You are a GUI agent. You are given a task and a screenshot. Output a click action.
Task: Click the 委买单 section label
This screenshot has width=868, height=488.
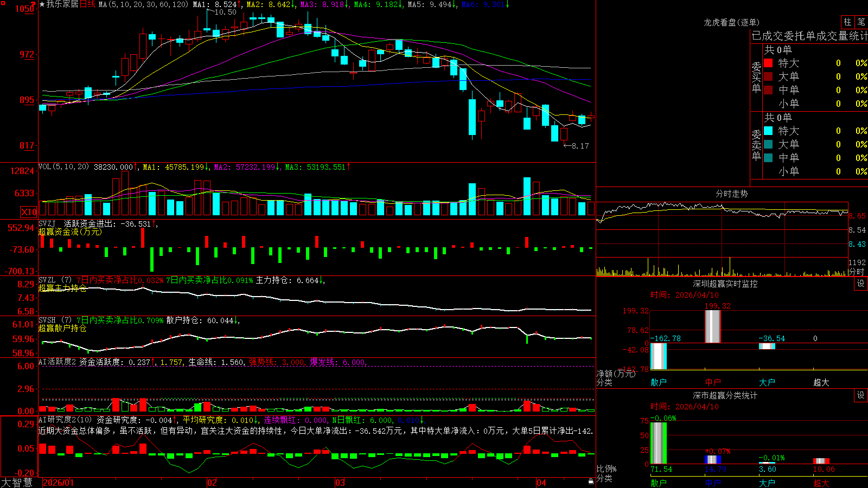click(756, 77)
